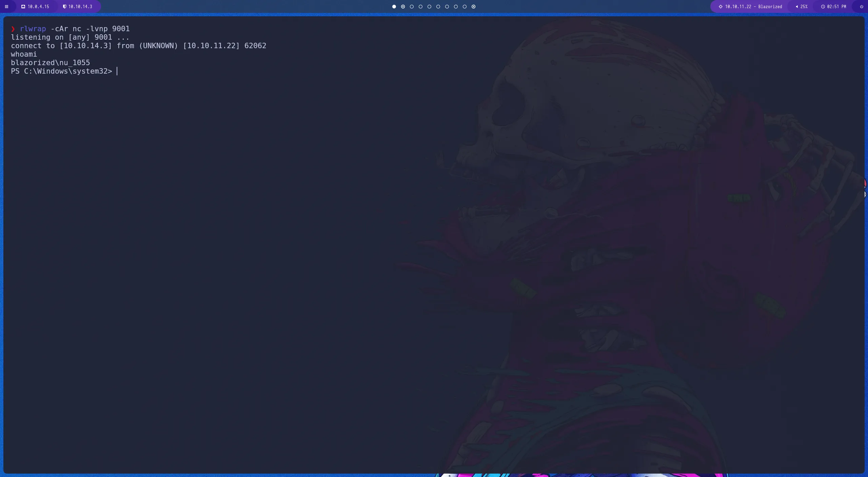The width and height of the screenshot is (868, 477).
Task: Click the clock icon beside the time
Action: pyautogui.click(x=823, y=6)
